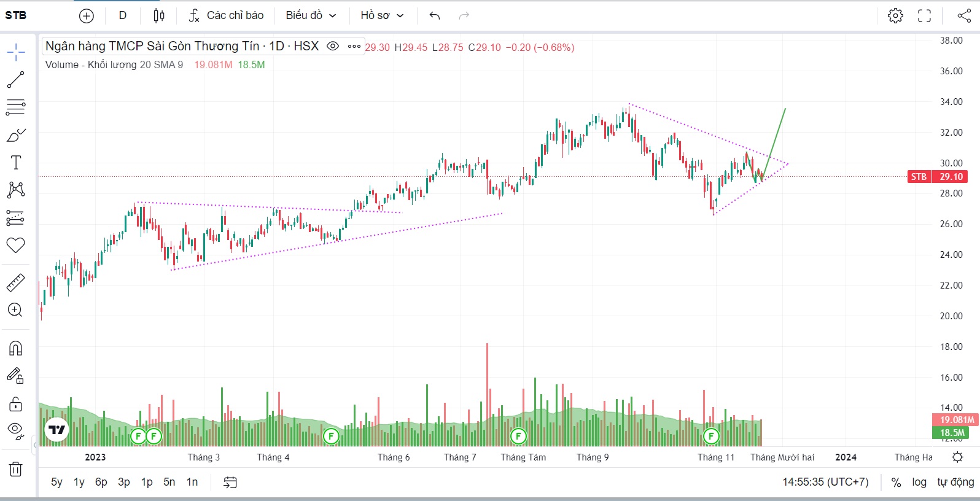This screenshot has width=980, height=501.
Task: Open the chart patterns tool
Action: [16, 190]
